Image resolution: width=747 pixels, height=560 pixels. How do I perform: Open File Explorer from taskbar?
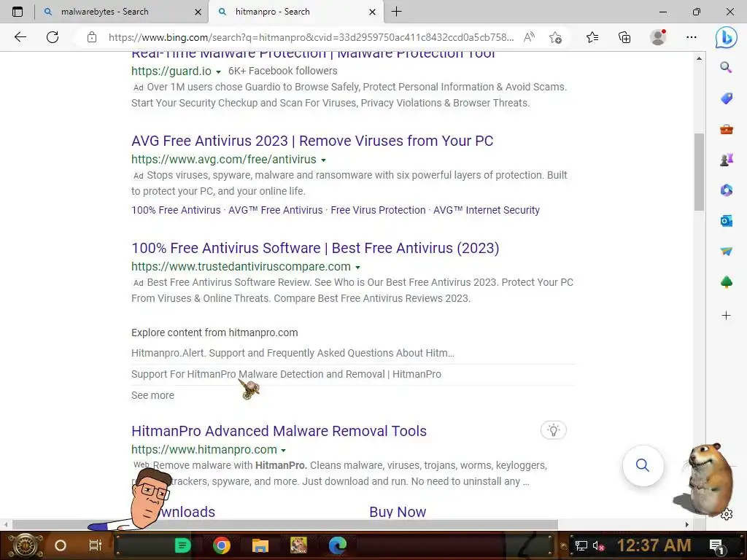260,545
